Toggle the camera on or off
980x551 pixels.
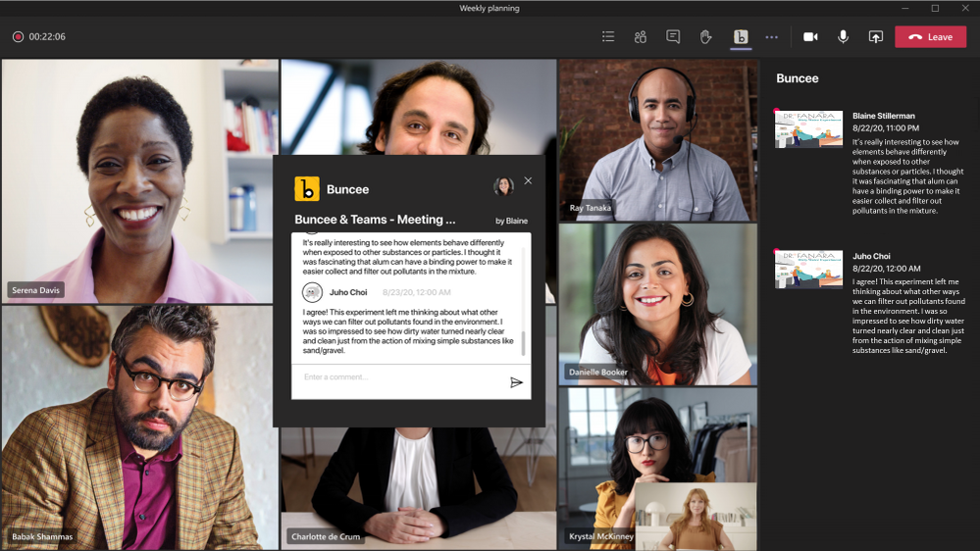tap(810, 37)
